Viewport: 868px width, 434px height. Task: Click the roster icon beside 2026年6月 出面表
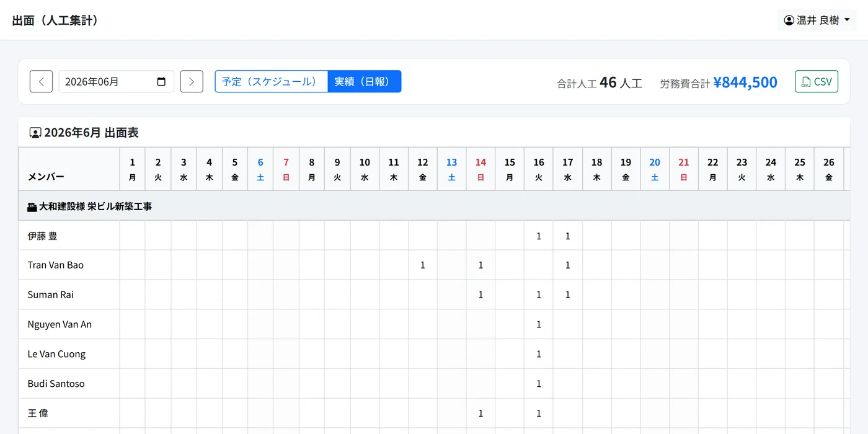tap(35, 133)
